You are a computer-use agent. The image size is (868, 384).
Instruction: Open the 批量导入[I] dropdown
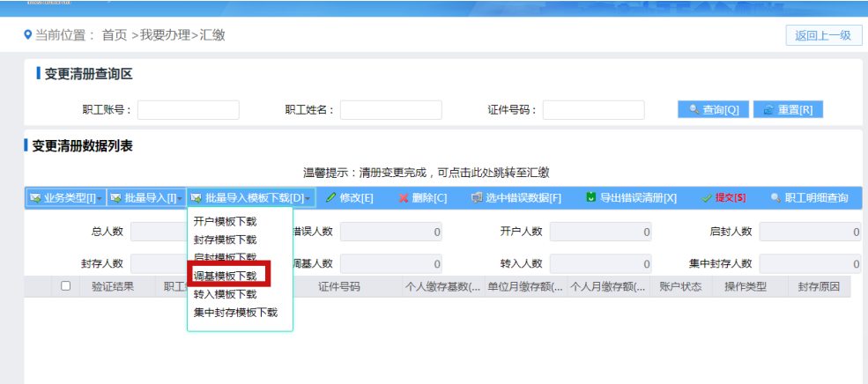pos(146,198)
